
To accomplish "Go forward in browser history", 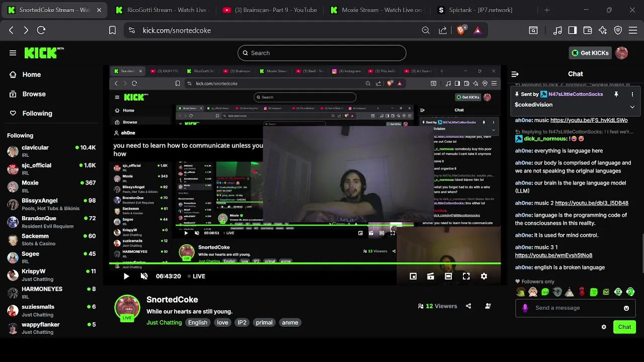I will click(x=26, y=30).
